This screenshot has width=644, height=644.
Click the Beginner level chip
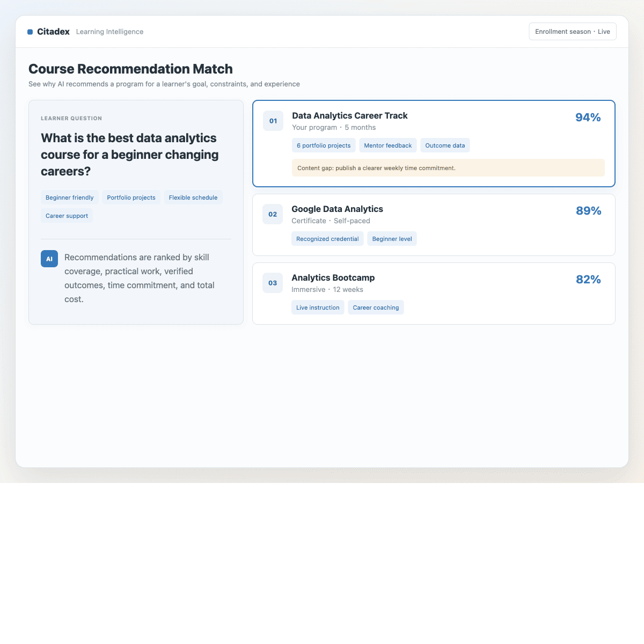point(392,239)
